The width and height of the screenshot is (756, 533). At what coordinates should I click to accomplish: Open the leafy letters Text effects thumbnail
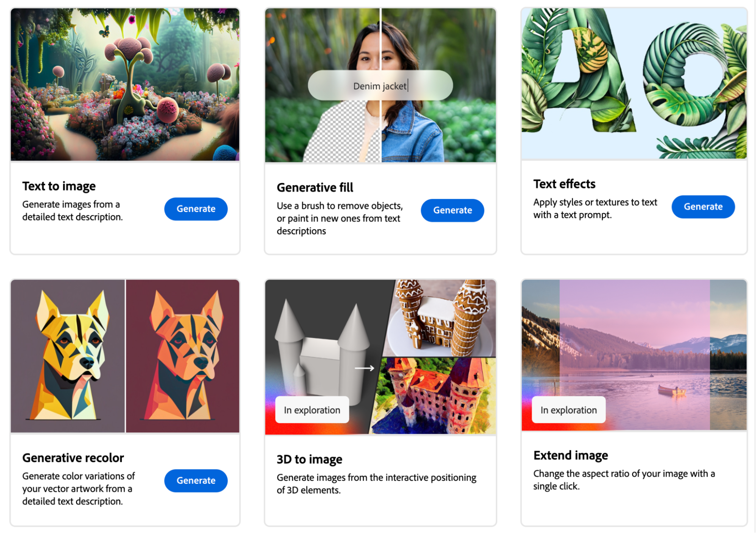(x=634, y=84)
